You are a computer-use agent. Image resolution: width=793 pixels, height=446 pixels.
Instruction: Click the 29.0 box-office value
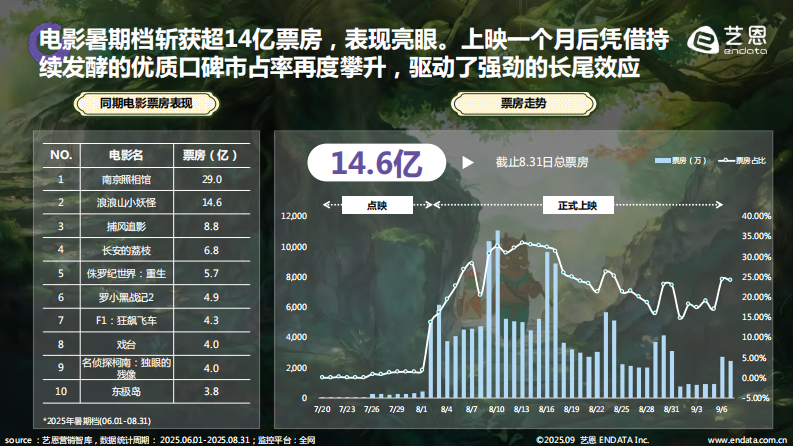click(212, 180)
